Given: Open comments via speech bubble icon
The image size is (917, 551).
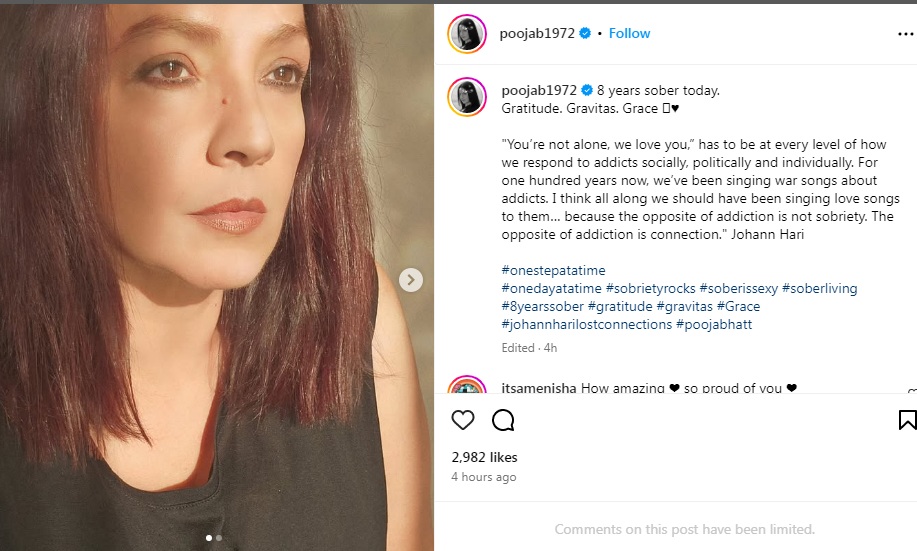Looking at the screenshot, I should [x=503, y=420].
